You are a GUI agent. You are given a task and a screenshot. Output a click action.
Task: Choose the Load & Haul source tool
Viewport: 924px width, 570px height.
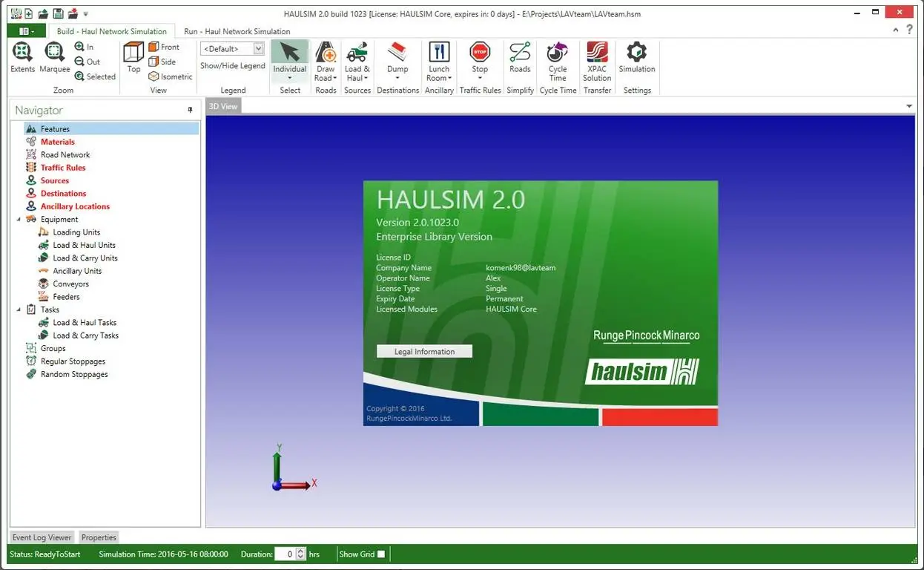[x=357, y=62]
